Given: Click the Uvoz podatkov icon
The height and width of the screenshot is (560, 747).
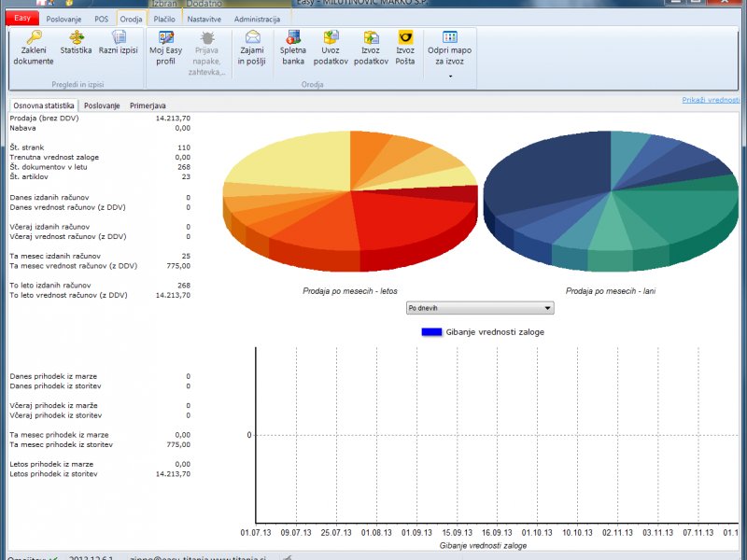Looking at the screenshot, I should pyautogui.click(x=331, y=38).
